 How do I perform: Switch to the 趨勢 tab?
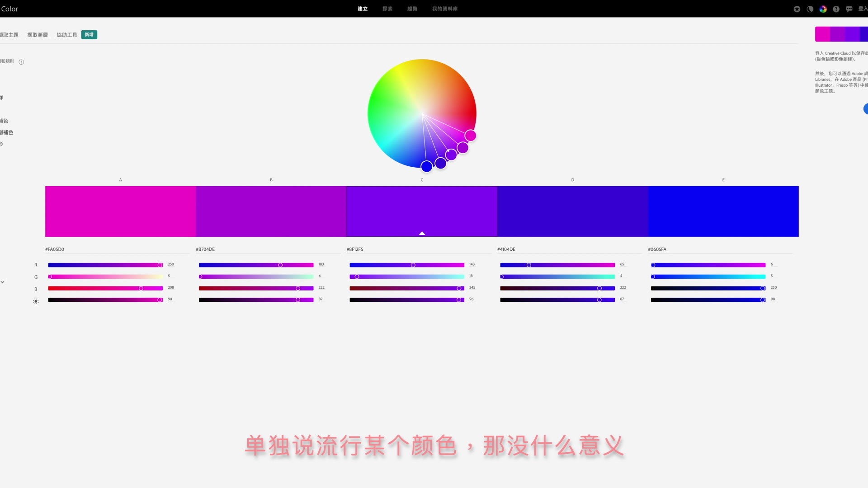(412, 9)
